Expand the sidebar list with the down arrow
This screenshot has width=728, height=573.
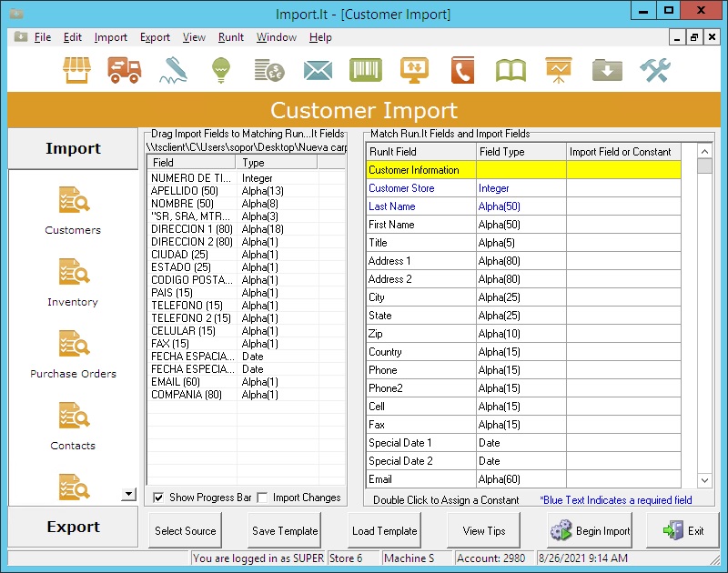(x=128, y=494)
